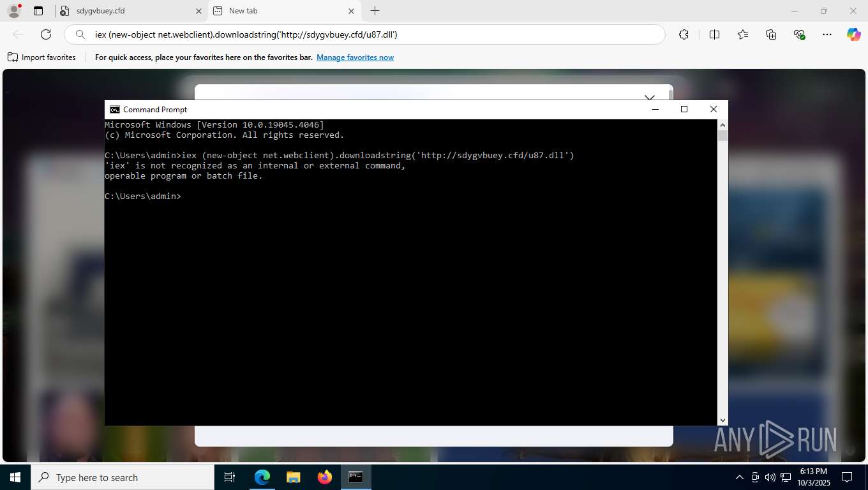This screenshot has height=490, width=868.
Task: Click the Command Prompt title bar icon
Action: 114,109
